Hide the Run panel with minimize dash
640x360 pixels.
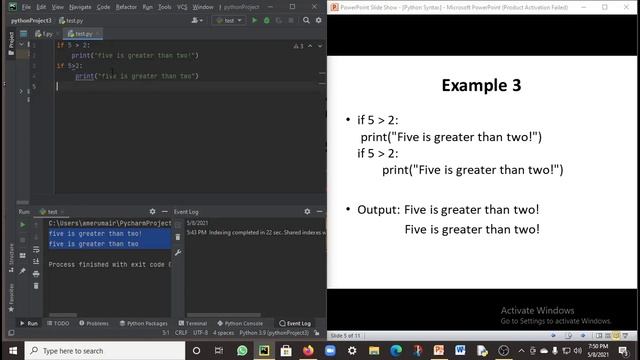(x=164, y=211)
